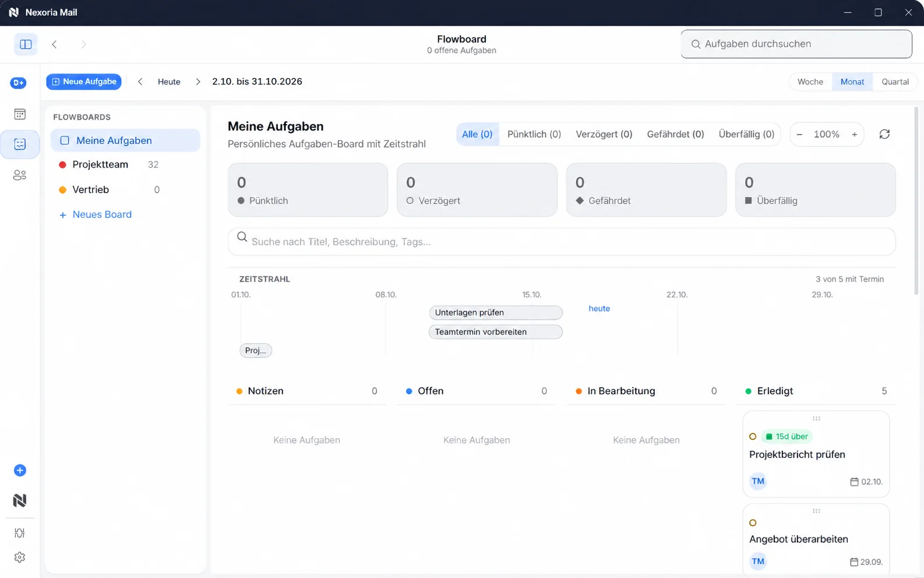Viewport: 924px width, 578px height.
Task: Select the Verzögert (0) filter
Action: point(604,134)
